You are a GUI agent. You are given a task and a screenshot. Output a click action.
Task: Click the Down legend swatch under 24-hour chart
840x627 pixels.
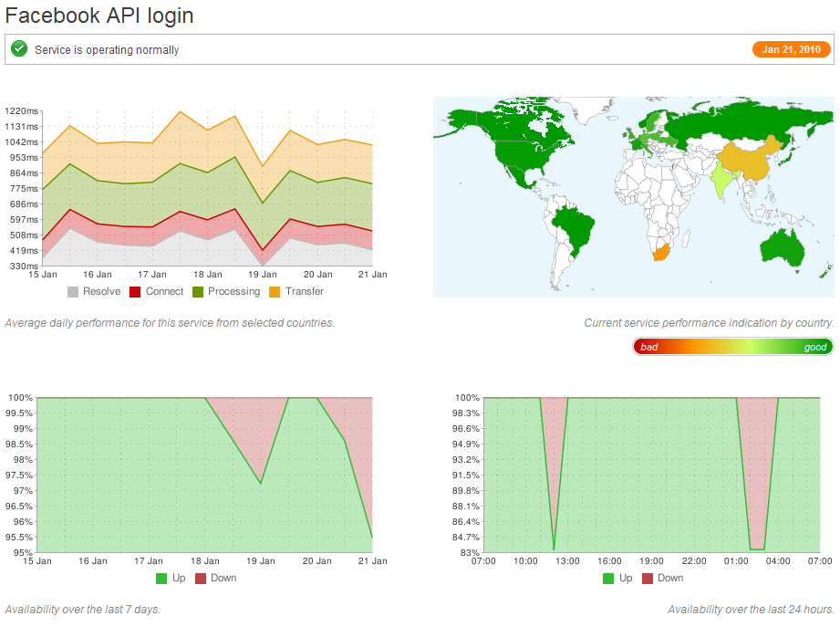pyautogui.click(x=648, y=579)
